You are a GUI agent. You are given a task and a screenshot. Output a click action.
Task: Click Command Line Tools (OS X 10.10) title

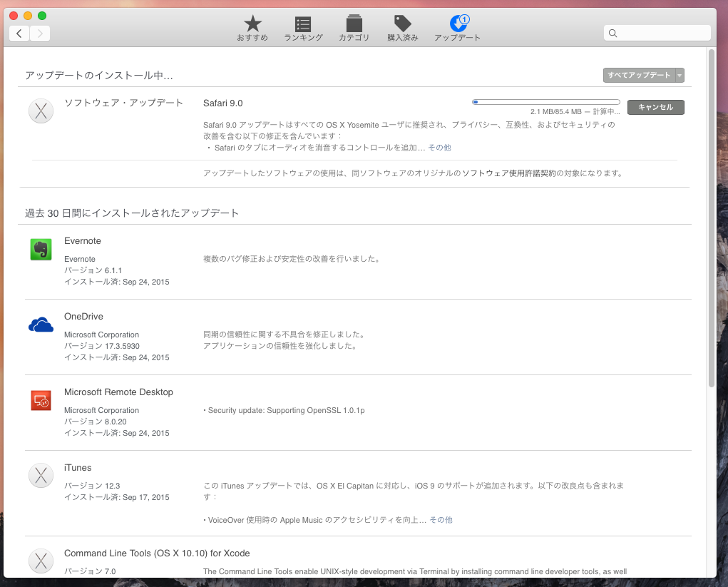pyautogui.click(x=157, y=553)
